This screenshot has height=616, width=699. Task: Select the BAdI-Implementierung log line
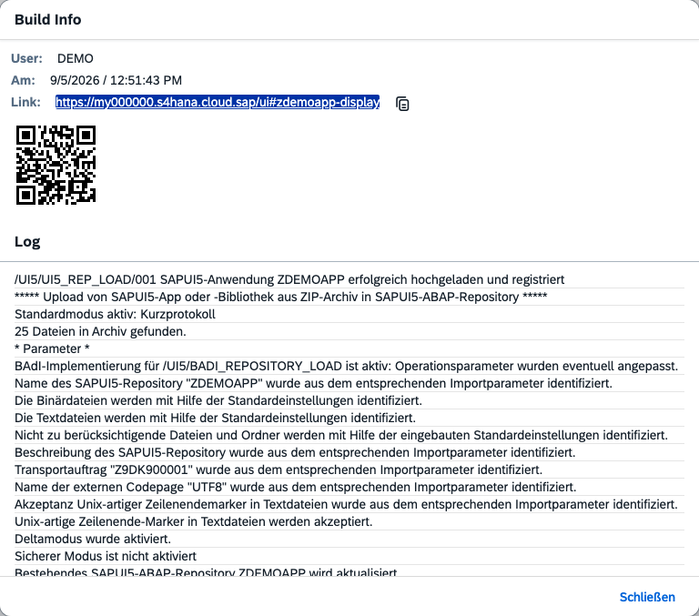[x=349, y=366]
